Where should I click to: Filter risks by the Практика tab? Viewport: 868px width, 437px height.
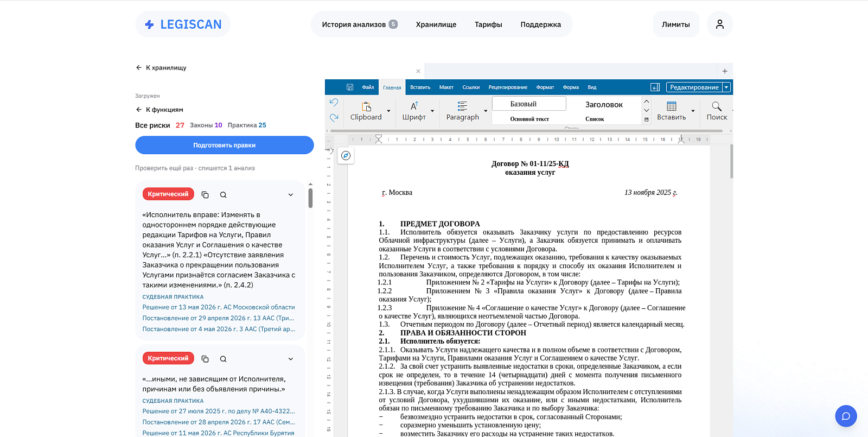tap(247, 125)
